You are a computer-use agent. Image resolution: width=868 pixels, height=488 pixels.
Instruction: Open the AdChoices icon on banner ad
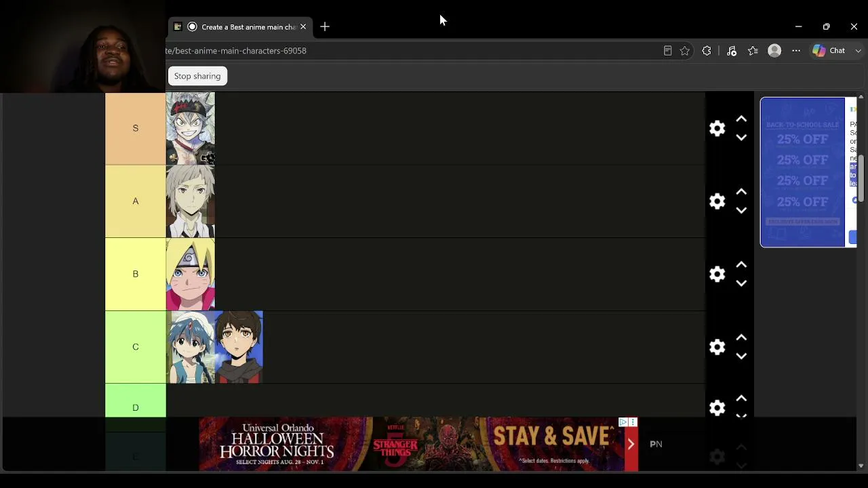coord(623,422)
